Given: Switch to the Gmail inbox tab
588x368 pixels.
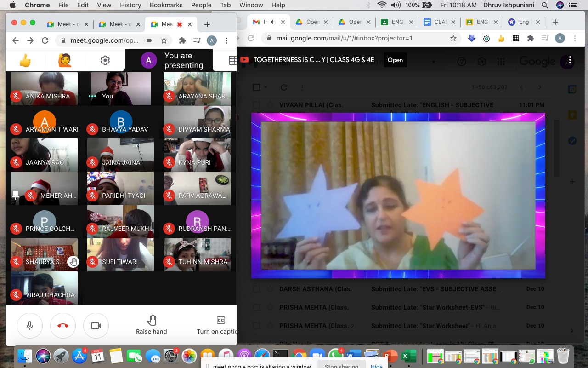Looking at the screenshot, I should click(268, 22).
